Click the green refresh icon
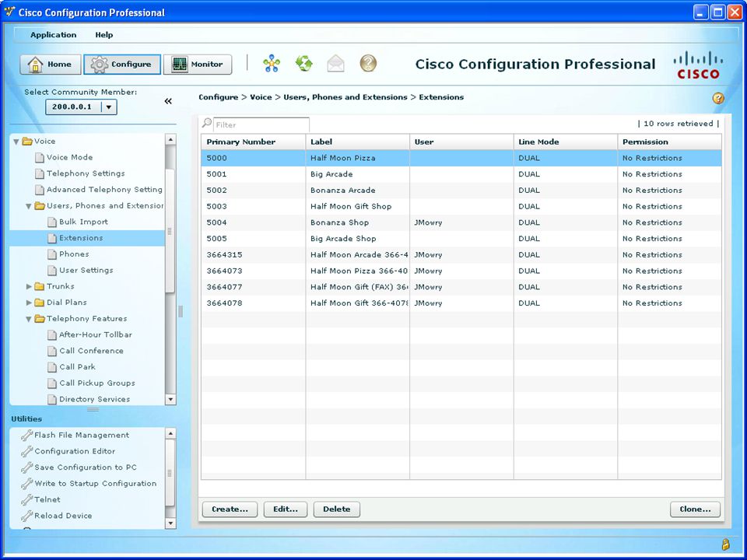Image resolution: width=747 pixels, height=560 pixels. point(303,63)
